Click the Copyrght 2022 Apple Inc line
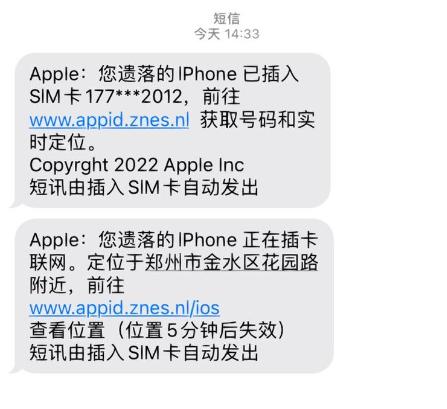This screenshot has width=447, height=409. 137,165
